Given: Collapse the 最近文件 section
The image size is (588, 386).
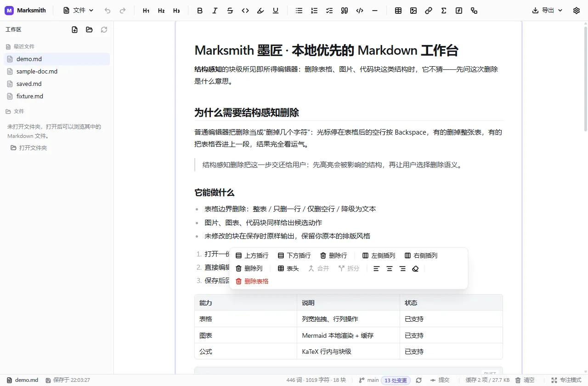Looking at the screenshot, I should 20,46.
